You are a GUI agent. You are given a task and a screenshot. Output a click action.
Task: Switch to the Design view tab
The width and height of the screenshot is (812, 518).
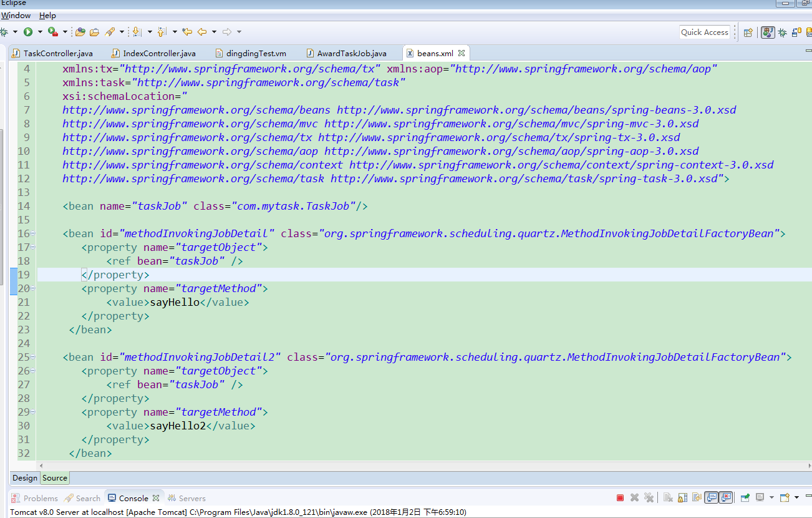click(x=25, y=478)
